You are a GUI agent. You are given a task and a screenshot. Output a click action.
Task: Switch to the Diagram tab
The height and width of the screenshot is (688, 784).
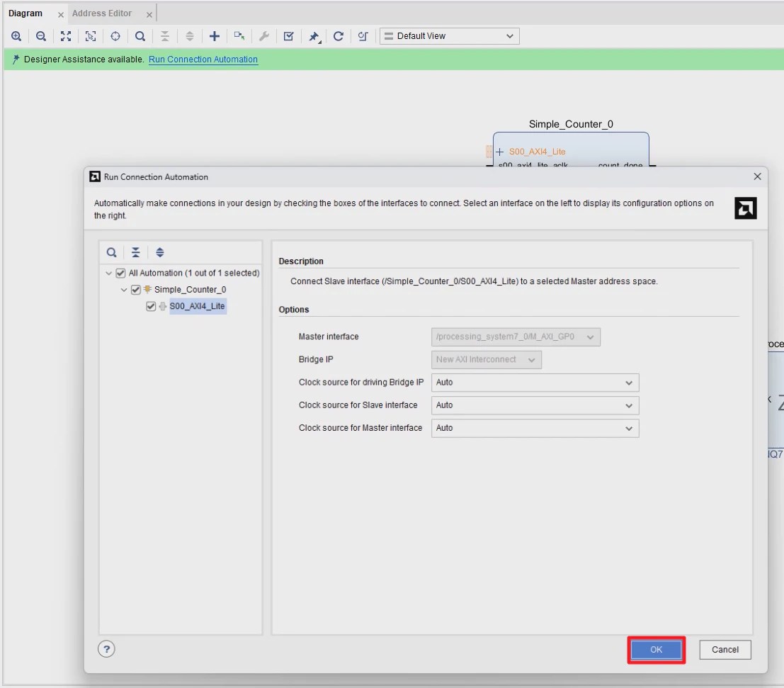click(25, 13)
